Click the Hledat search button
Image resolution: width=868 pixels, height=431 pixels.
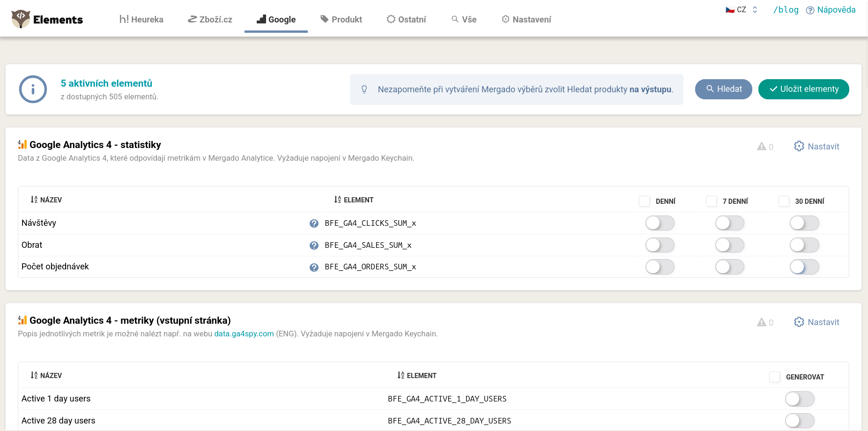coord(723,89)
